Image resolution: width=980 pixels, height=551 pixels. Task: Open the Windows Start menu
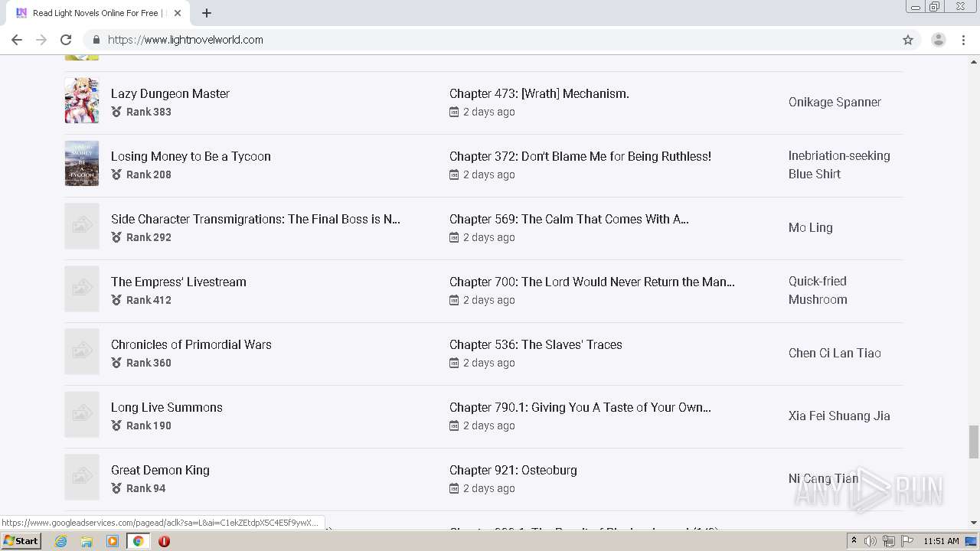click(x=21, y=541)
